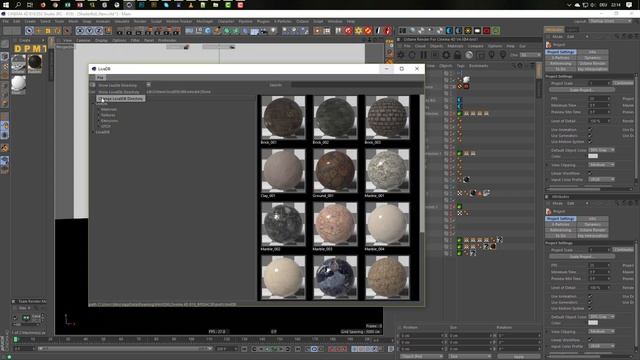
Task: Select the Live Selection tool in toolbar
Action: click(29, 31)
